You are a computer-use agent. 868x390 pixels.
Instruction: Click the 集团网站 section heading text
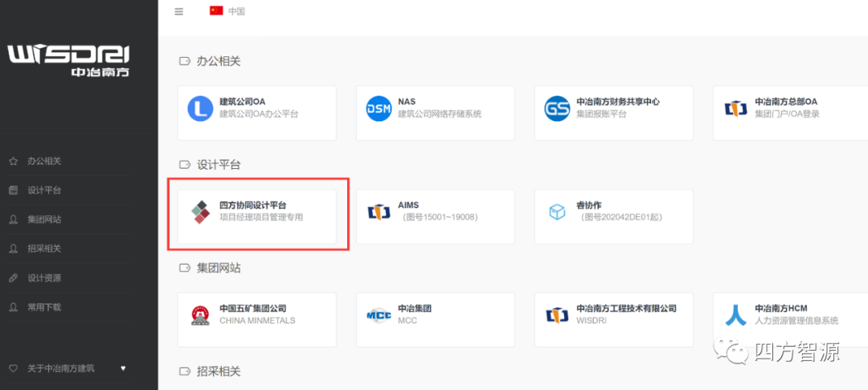[219, 268]
